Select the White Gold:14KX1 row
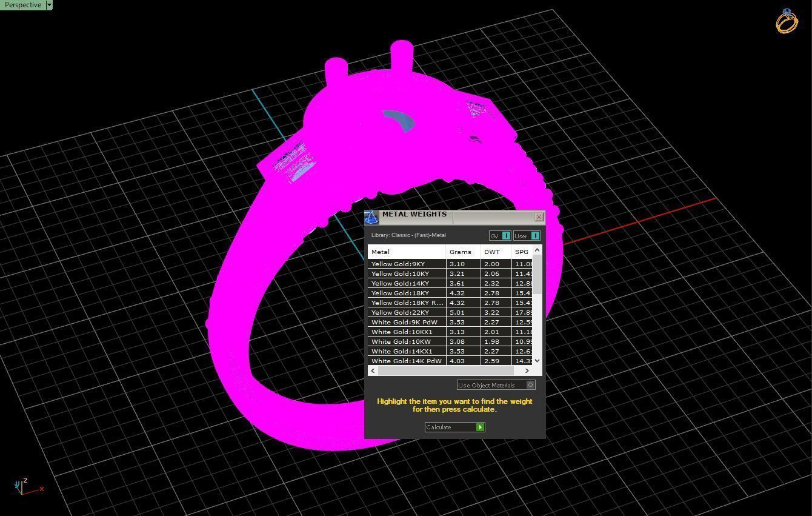The height and width of the screenshot is (516, 812). click(450, 351)
